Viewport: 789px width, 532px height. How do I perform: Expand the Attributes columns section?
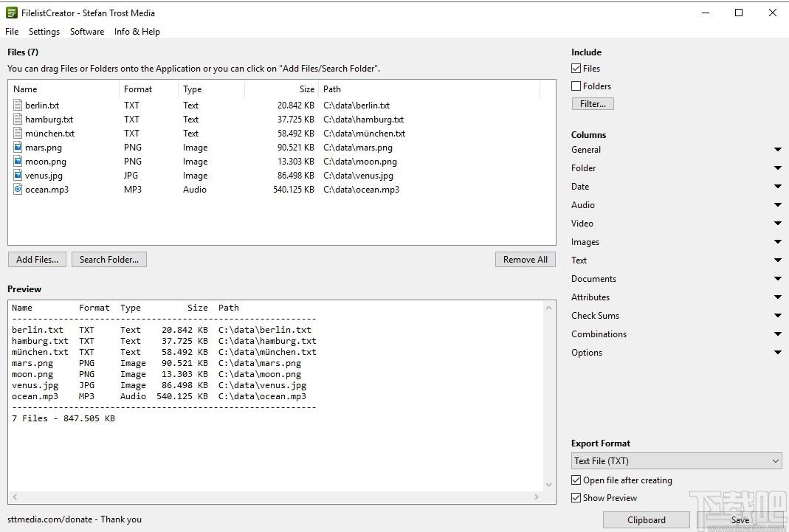[x=777, y=297]
